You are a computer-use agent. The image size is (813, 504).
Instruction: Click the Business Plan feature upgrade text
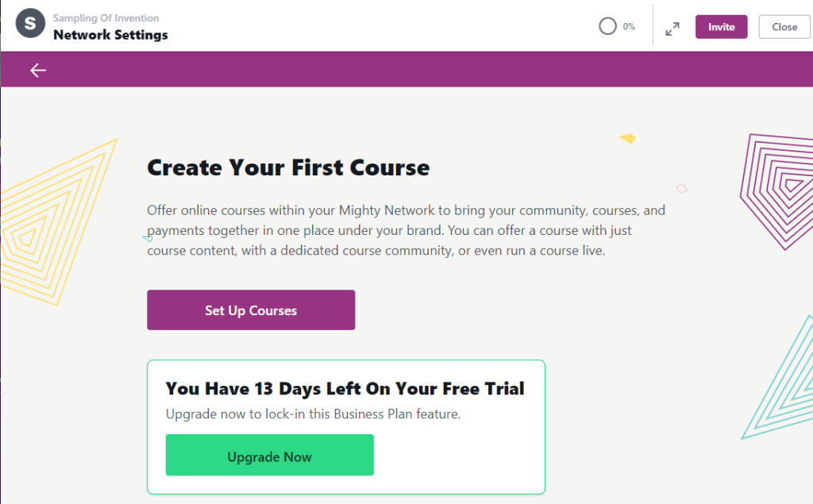313,414
